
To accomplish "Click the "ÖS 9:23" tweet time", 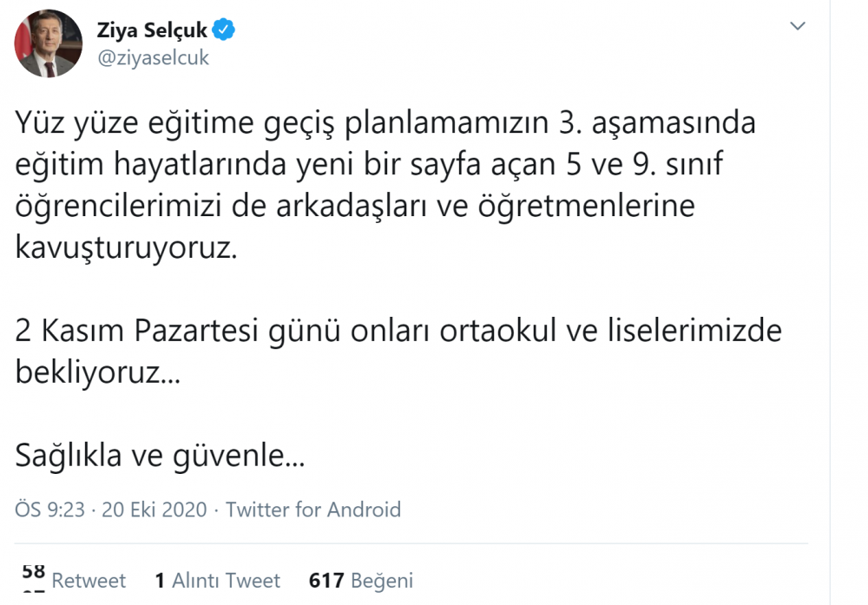I will (x=49, y=510).
